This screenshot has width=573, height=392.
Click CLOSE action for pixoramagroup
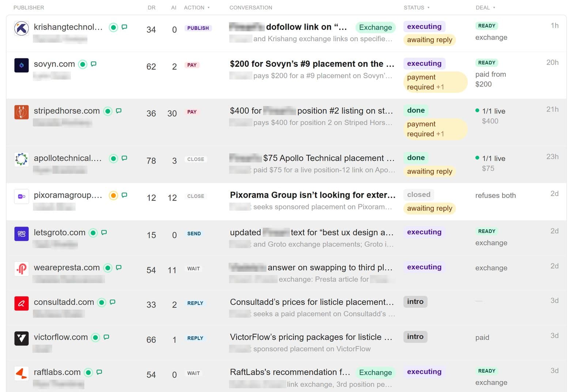click(196, 196)
